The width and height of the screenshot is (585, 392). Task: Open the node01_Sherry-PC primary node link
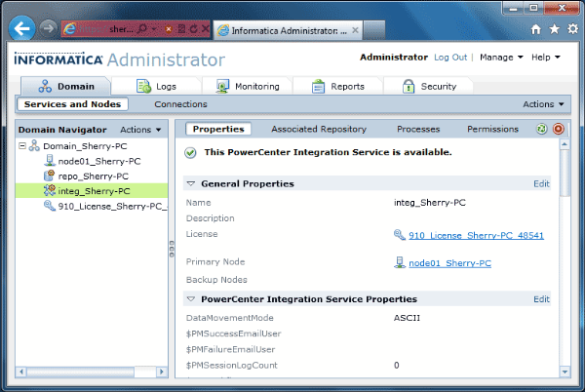(x=449, y=263)
